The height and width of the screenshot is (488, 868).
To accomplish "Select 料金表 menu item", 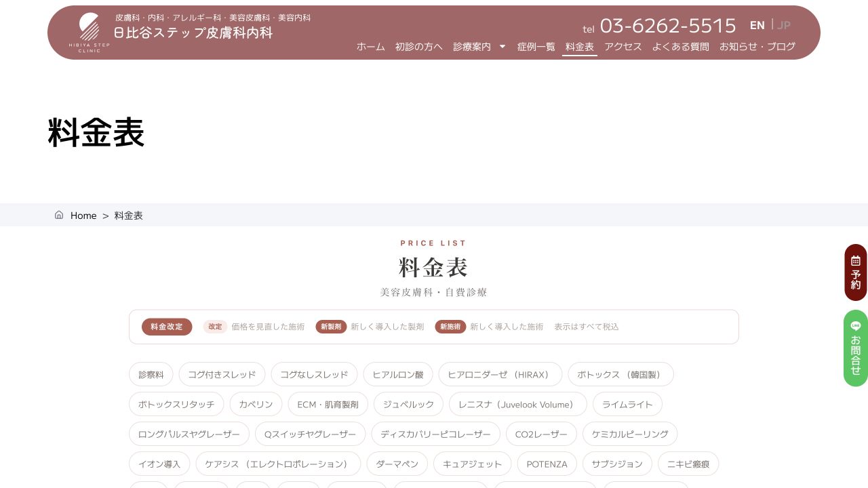I will (580, 47).
